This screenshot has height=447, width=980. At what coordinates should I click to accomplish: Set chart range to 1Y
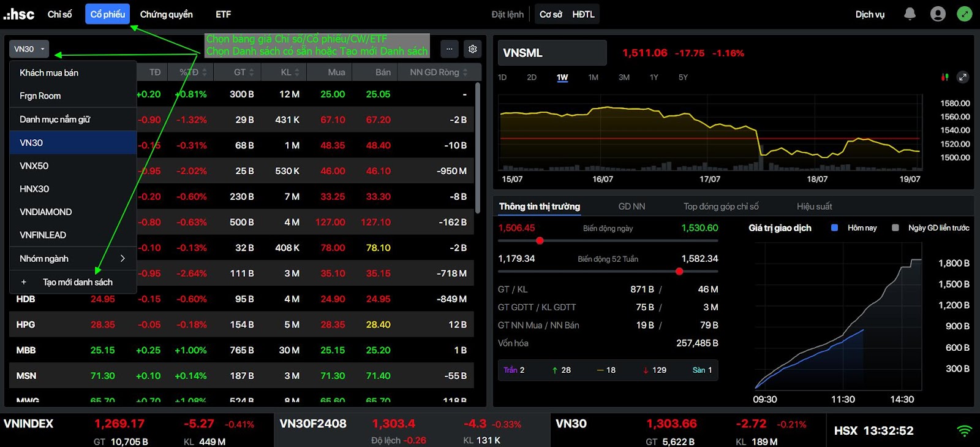click(x=654, y=77)
